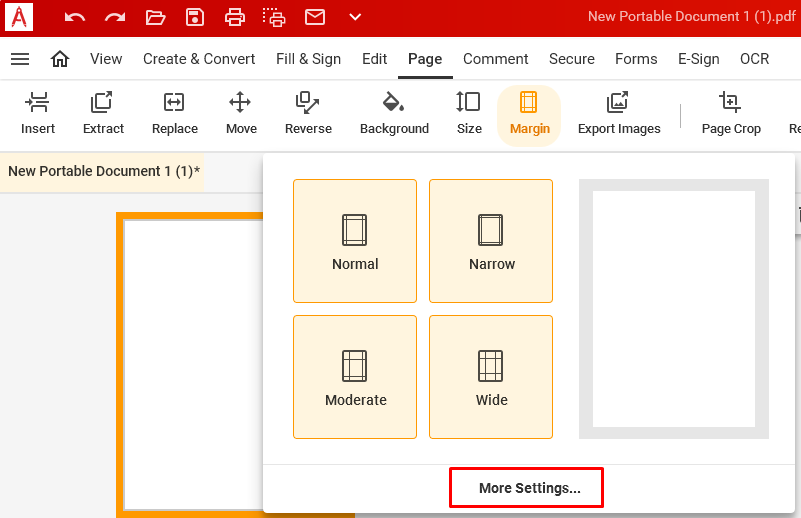Select the Page Crop tool
801x518 pixels.
(731, 113)
